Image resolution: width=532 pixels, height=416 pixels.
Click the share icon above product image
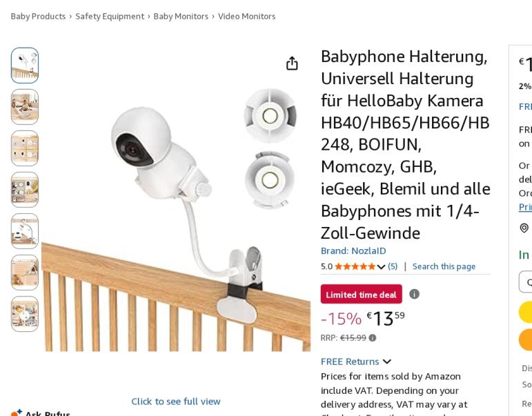click(292, 63)
